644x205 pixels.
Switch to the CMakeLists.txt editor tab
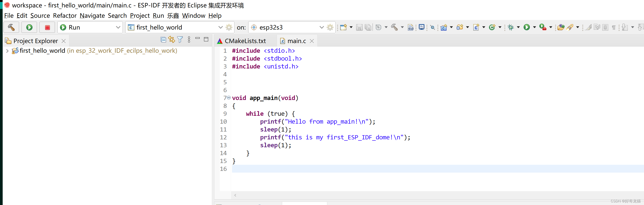(245, 41)
